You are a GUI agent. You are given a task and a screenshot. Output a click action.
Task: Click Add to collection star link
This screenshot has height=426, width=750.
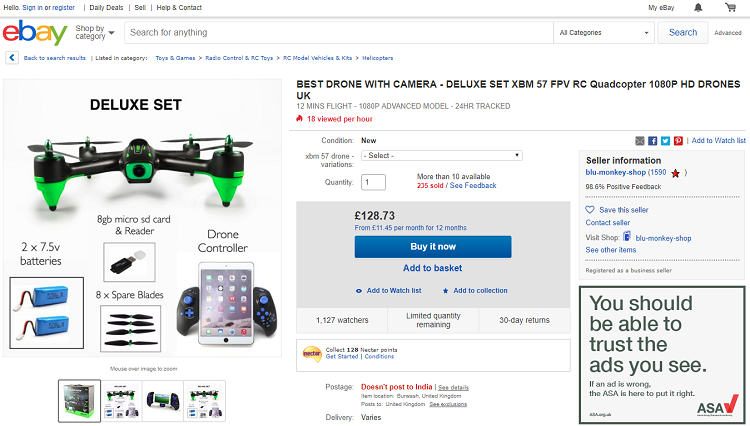click(475, 291)
